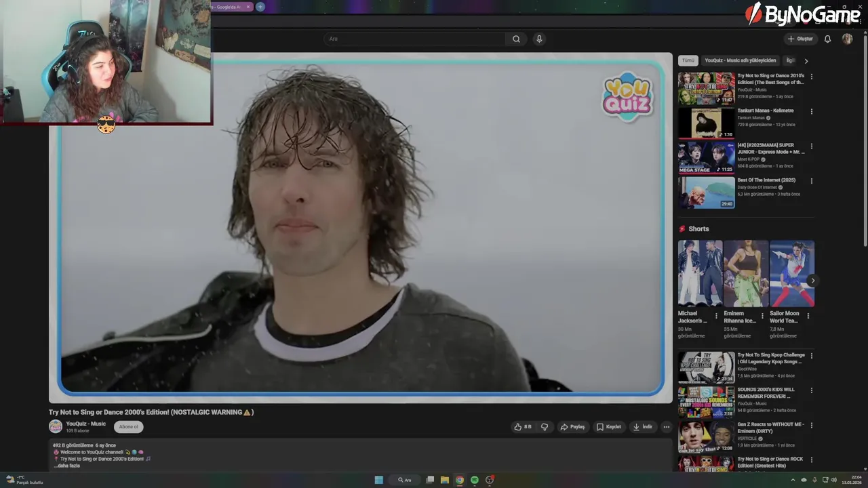Screen dimensions: 868x488
Task: Like the video with thumbs up
Action: (522, 427)
